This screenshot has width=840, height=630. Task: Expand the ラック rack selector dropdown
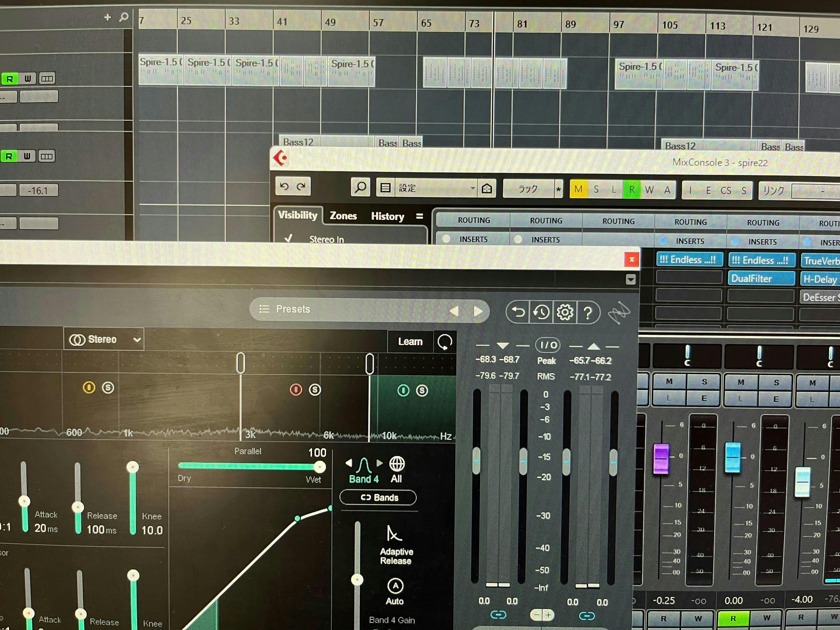coord(528,189)
